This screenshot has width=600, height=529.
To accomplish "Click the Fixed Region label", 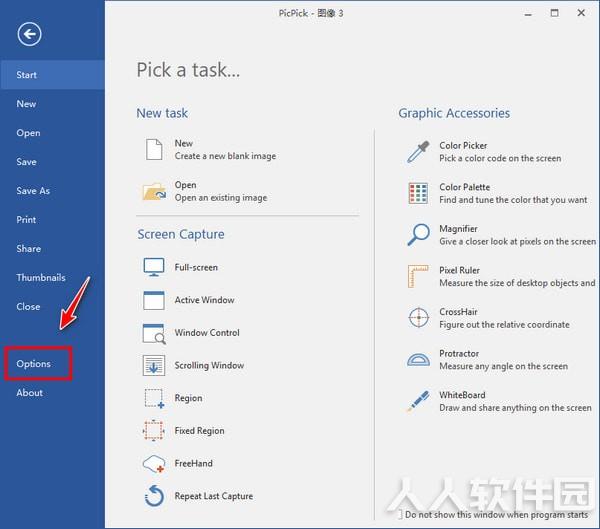I will click(x=199, y=431).
